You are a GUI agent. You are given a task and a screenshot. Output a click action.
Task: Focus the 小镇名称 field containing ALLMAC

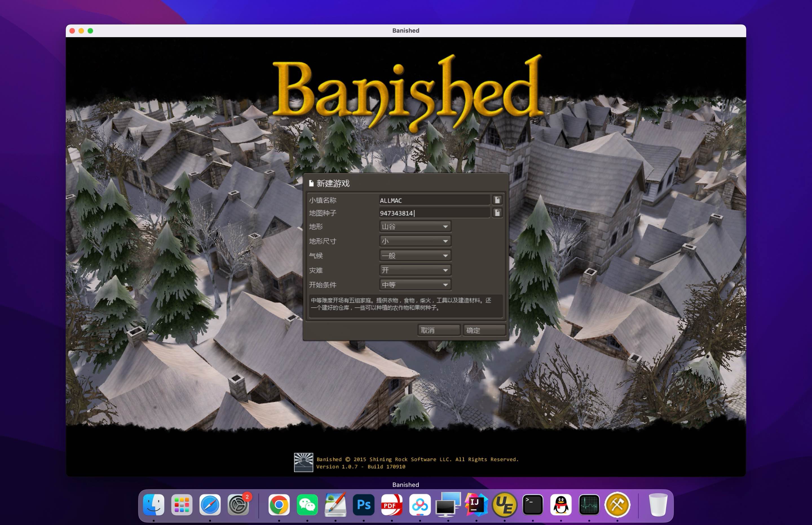click(x=434, y=200)
